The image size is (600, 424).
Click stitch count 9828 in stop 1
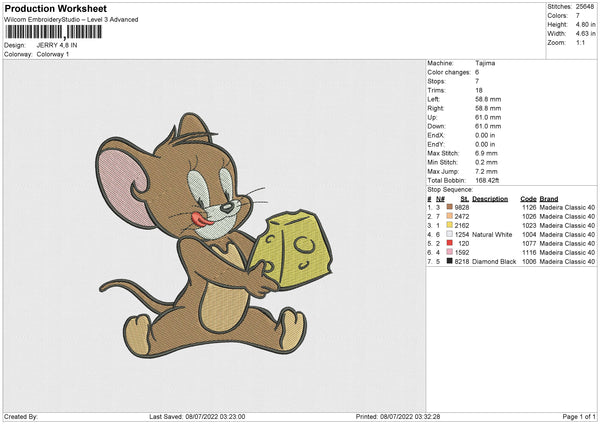[462, 207]
